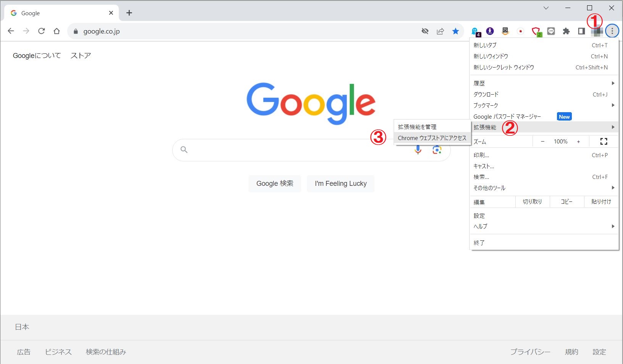Open the 広告 footer link

(x=24, y=352)
